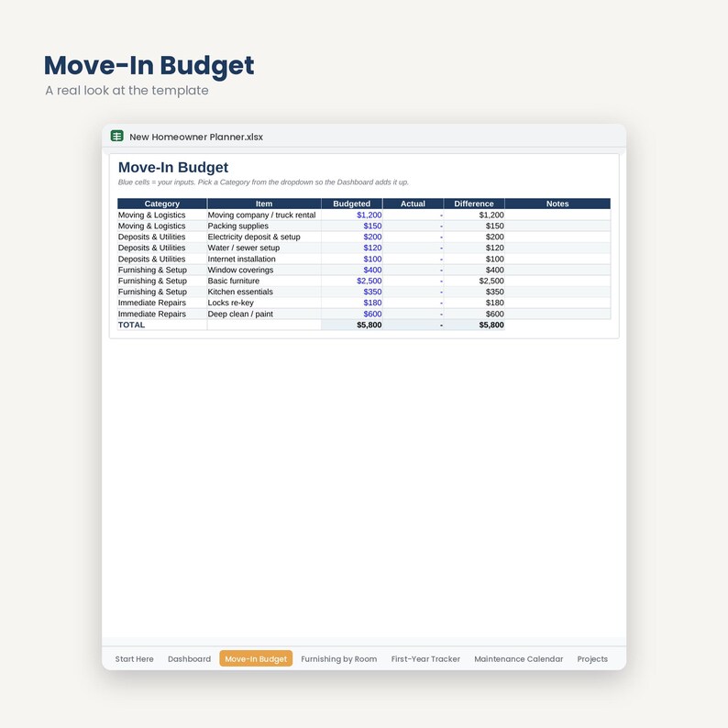This screenshot has width=728, height=728.
Task: Click the Difference column header
Action: point(474,204)
